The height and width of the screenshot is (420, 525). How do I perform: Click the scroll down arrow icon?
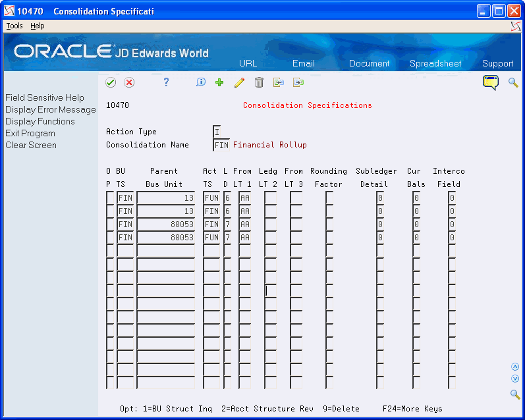(x=515, y=379)
